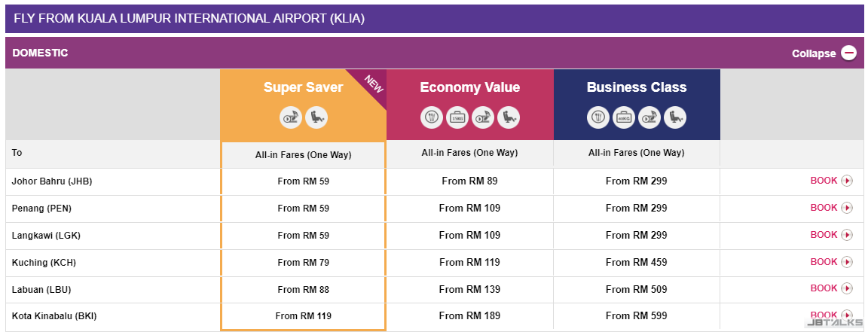
Task: Click the Domestic section header bar
Action: pos(377,53)
